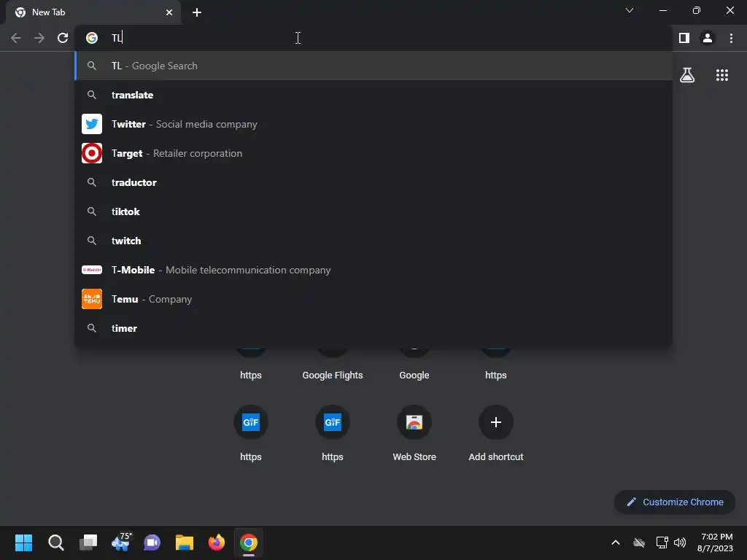Click the OneDrive tray icon

(639, 542)
